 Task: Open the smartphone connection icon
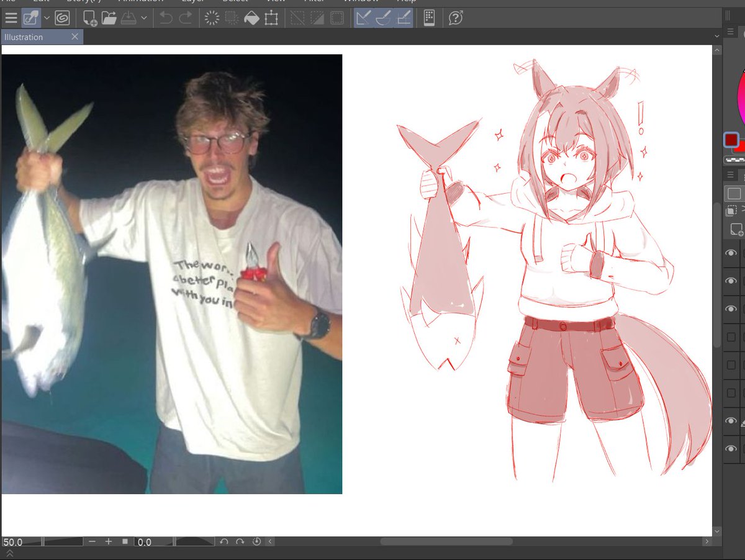429,18
